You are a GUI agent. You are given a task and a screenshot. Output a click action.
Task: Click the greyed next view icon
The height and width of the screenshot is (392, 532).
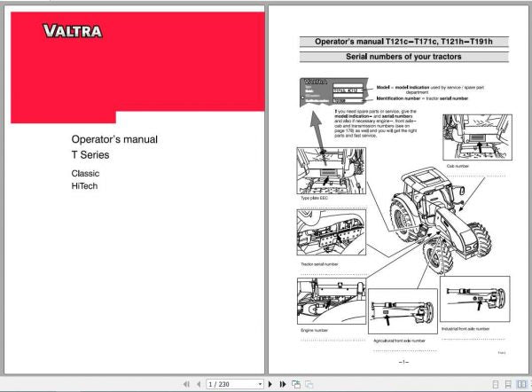[x=309, y=384]
